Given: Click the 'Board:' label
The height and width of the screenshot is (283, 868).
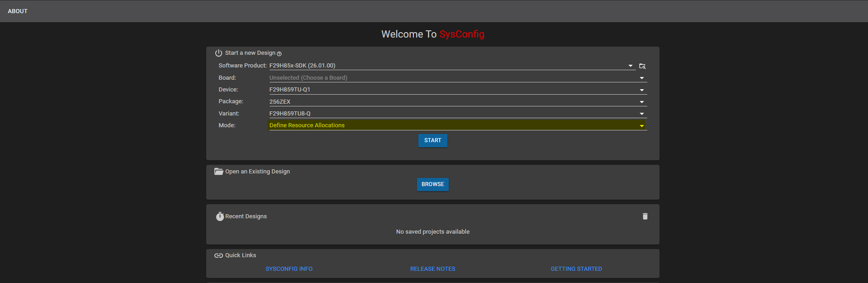Looking at the screenshot, I should pos(227,78).
